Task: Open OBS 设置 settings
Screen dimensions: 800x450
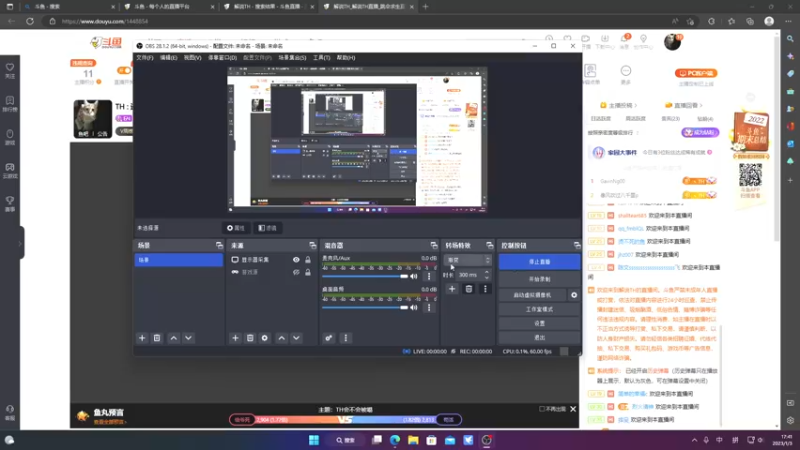Action: (x=539, y=323)
